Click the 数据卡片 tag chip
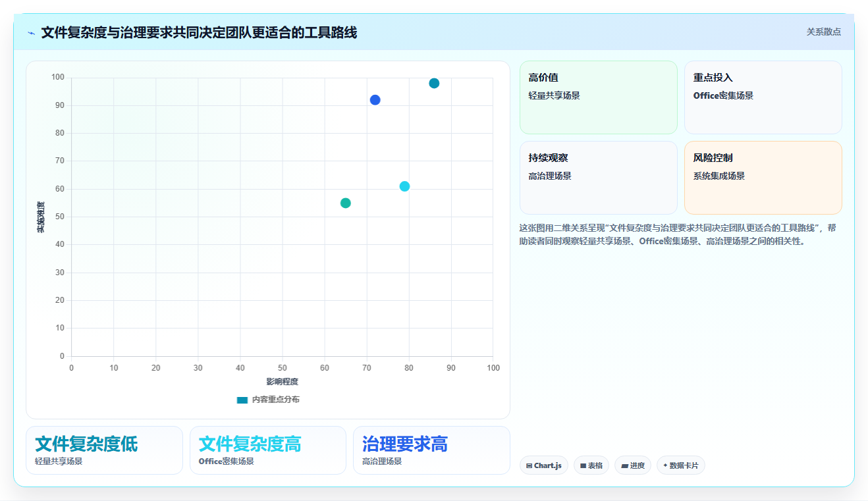 pos(681,465)
